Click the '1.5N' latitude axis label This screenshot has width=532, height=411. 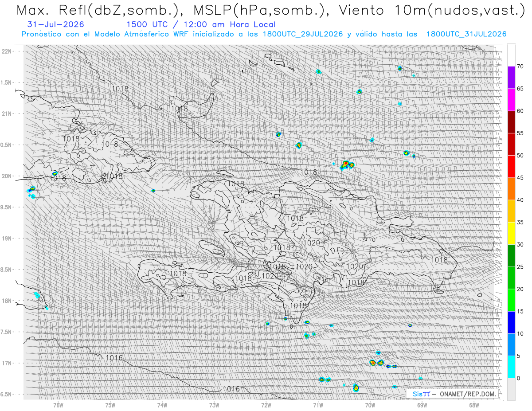coord(7,82)
